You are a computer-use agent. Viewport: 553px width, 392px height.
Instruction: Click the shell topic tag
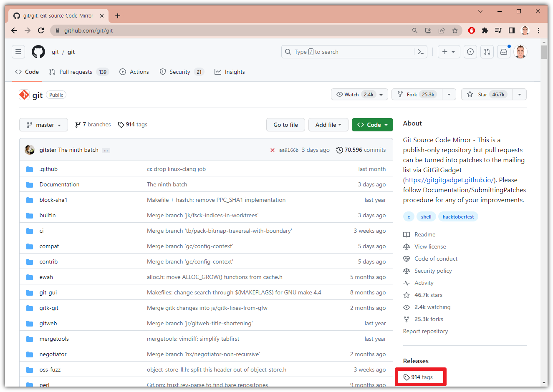[x=426, y=217]
